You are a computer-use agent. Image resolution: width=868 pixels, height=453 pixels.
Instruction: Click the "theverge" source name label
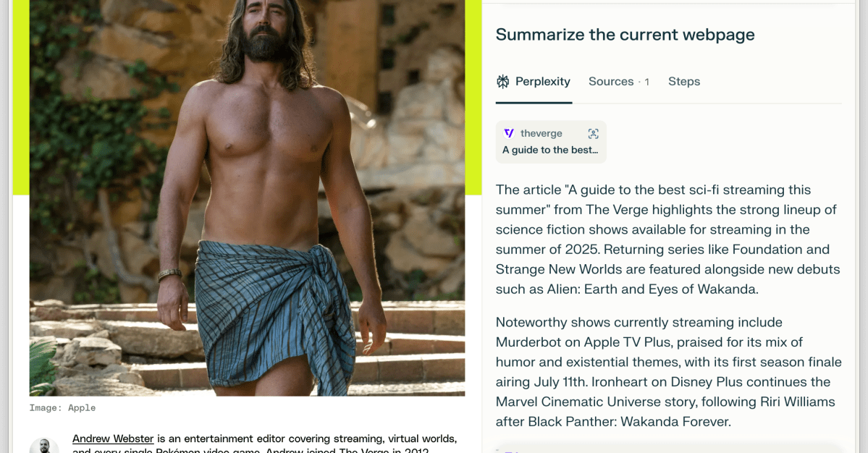tap(541, 133)
